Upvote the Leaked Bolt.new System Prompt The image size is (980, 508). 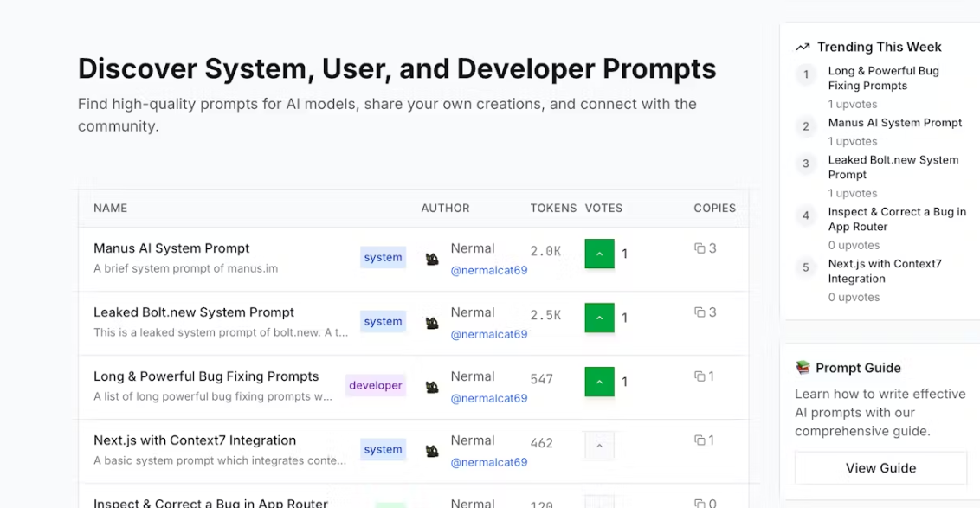click(x=599, y=318)
